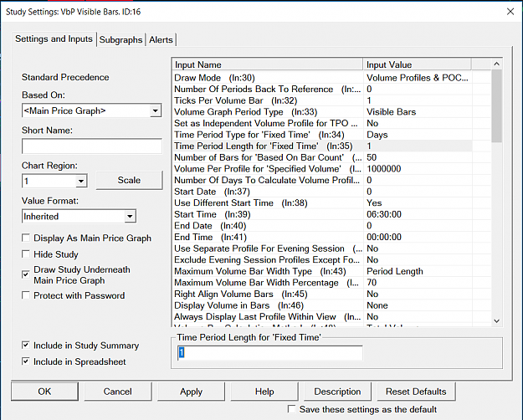Image resolution: width=523 pixels, height=420 pixels.
Task: Click the Input Value column header
Action: coord(418,64)
